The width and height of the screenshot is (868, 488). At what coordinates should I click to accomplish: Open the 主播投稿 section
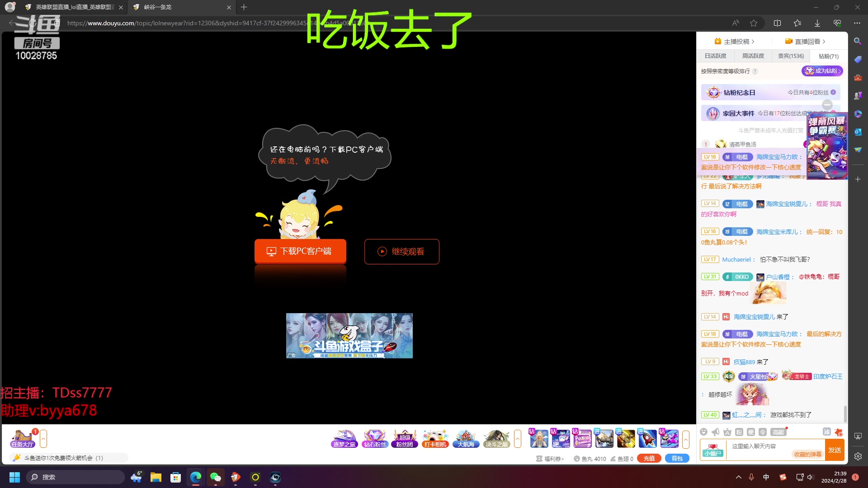[x=734, y=42]
